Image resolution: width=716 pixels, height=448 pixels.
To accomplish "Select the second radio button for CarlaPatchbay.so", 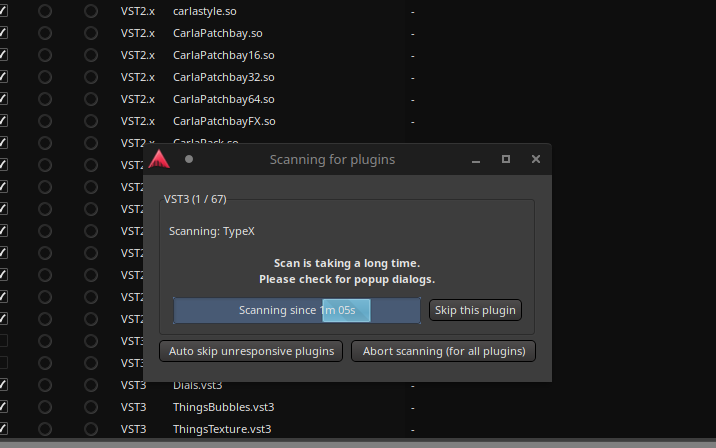I will coord(91,33).
